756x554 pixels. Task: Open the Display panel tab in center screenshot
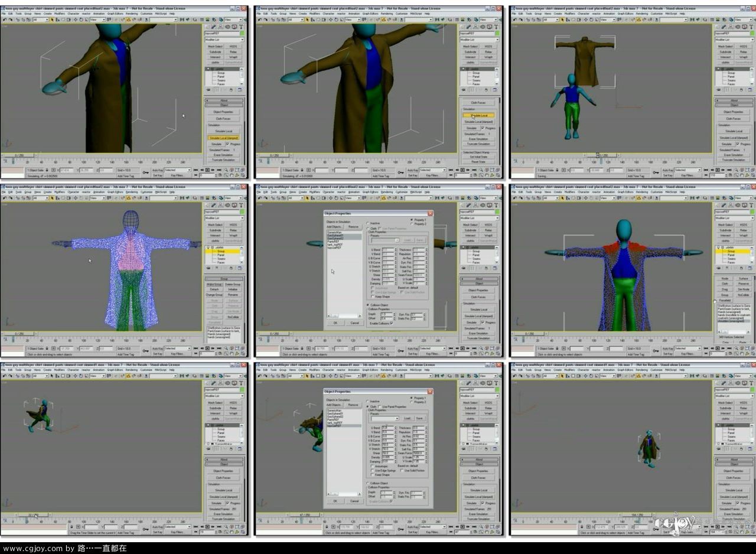click(490, 205)
